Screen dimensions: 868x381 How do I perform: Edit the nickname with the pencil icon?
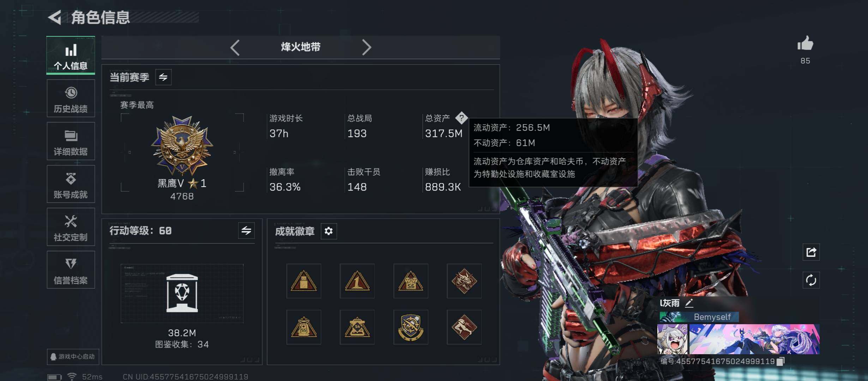689,303
